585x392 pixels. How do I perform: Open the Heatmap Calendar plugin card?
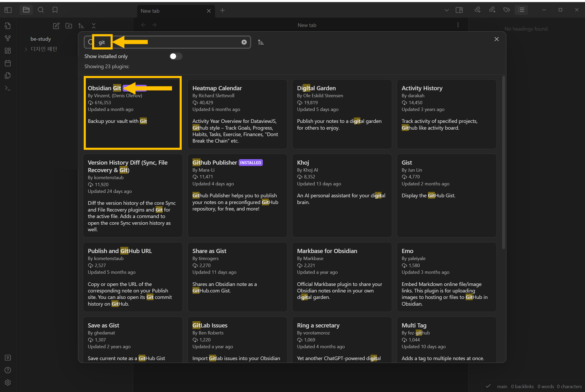tap(237, 114)
